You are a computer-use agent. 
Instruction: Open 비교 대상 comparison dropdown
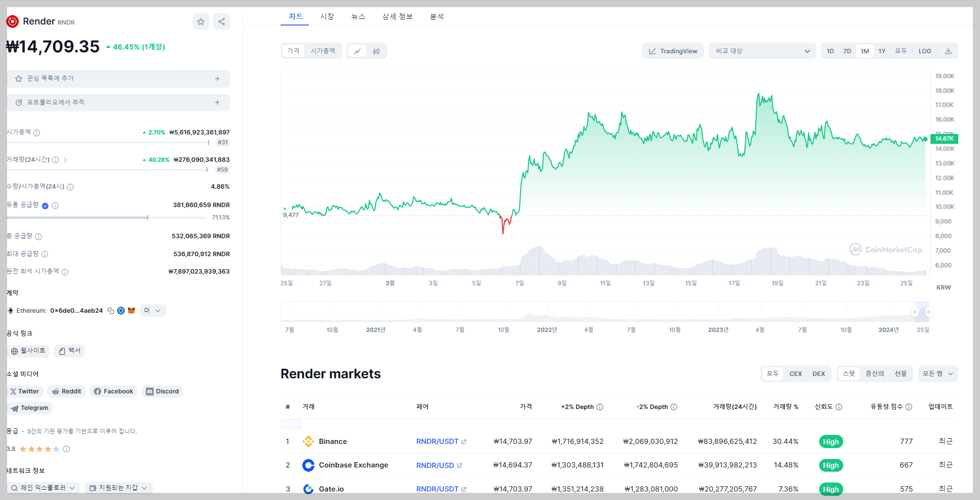[x=762, y=51]
